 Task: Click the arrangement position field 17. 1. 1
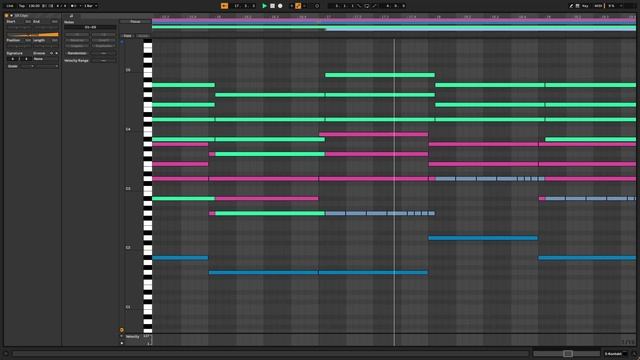click(x=245, y=6)
